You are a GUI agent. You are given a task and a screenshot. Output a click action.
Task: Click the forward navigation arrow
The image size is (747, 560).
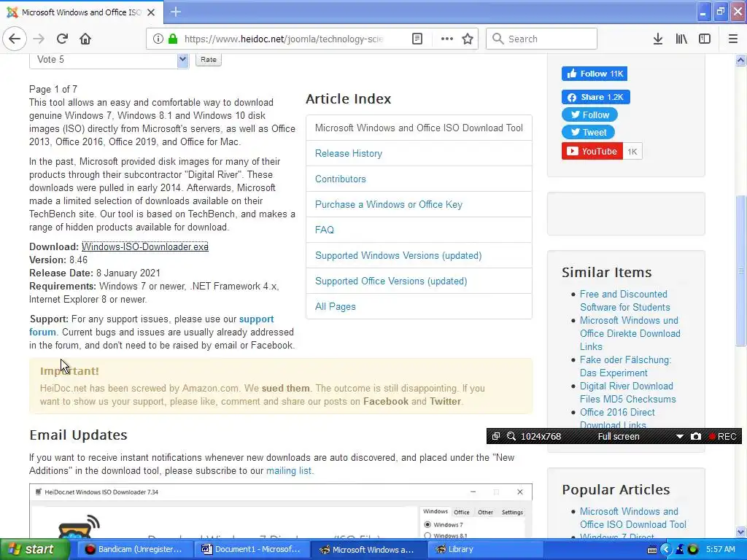39,39
